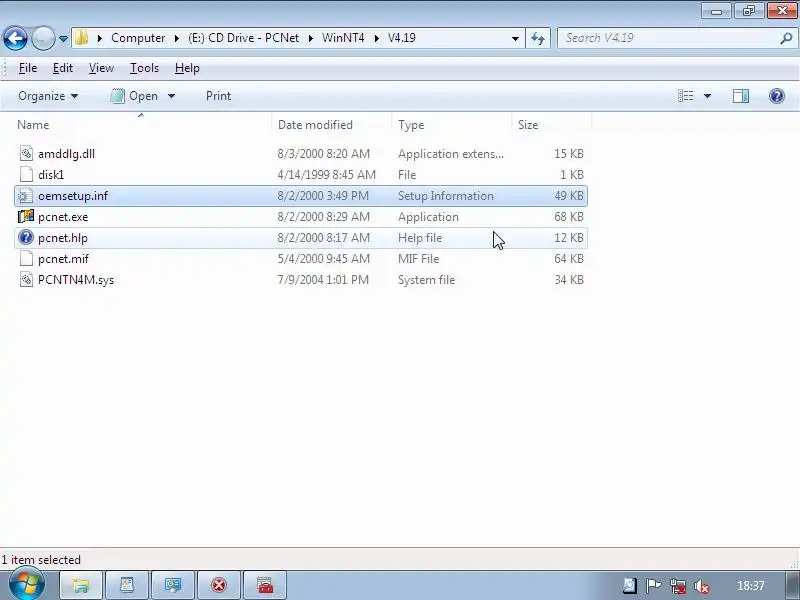Image resolution: width=800 pixels, height=600 pixels.
Task: Open the View menu
Action: [101, 68]
